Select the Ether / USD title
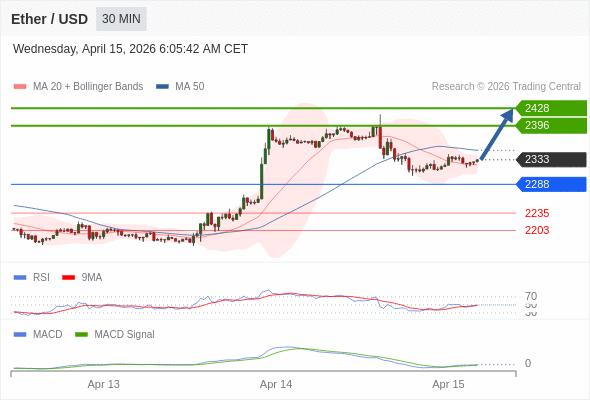 tap(49, 19)
